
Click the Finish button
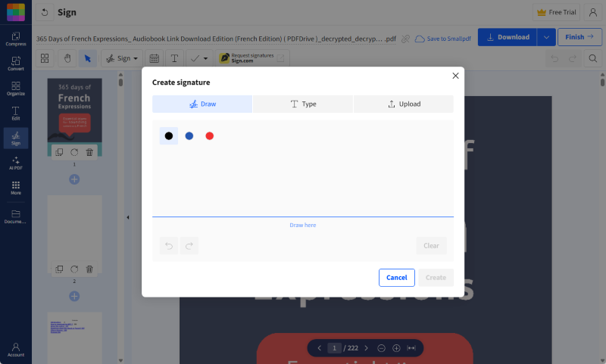click(579, 37)
